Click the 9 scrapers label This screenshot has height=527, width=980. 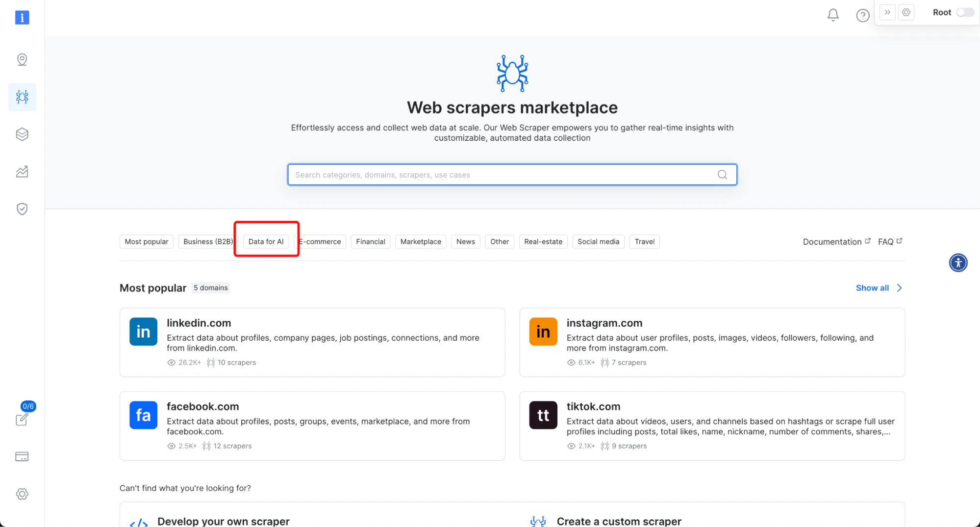[x=629, y=446]
